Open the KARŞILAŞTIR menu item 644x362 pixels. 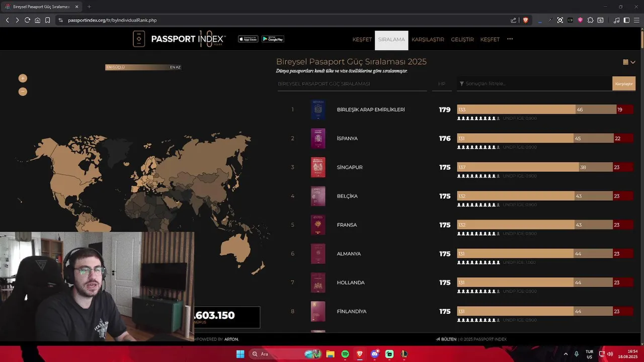(428, 39)
